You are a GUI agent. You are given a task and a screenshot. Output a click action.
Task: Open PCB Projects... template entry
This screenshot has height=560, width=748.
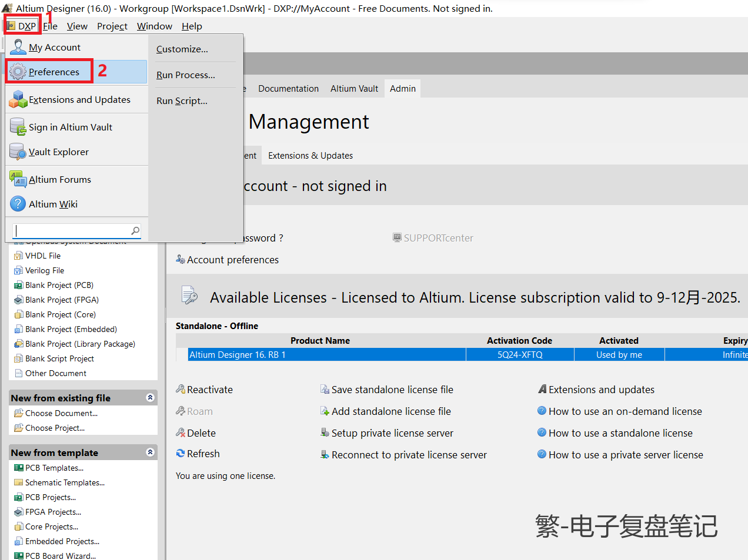point(45,497)
